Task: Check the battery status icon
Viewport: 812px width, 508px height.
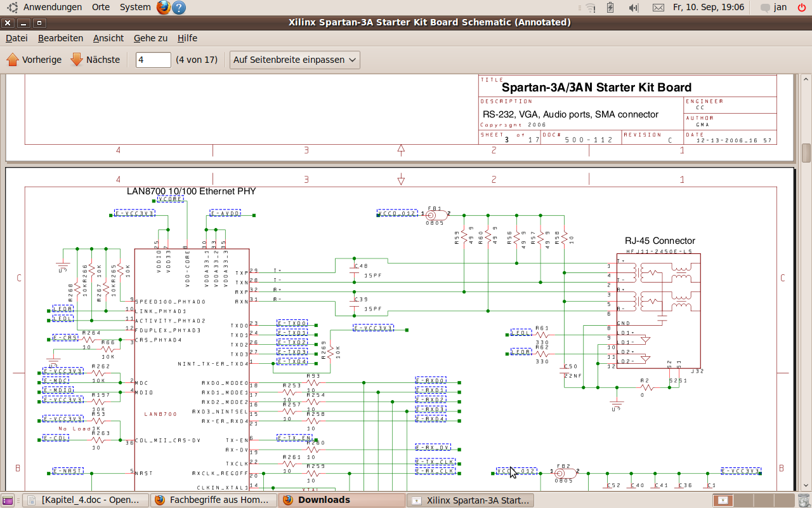Action: [610, 8]
